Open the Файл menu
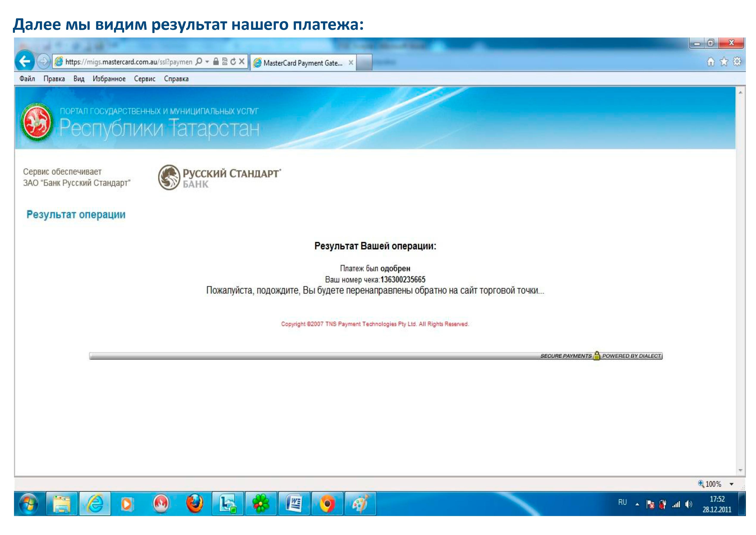The height and width of the screenshot is (535, 756). pyautogui.click(x=27, y=79)
